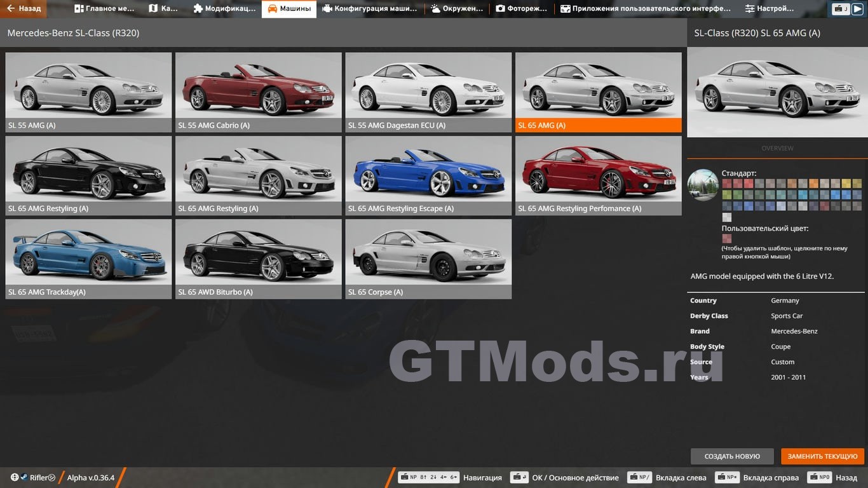Screen dimensions: 868x488
Task: Click the Навигация numpad key hint icon
Action: 428,477
